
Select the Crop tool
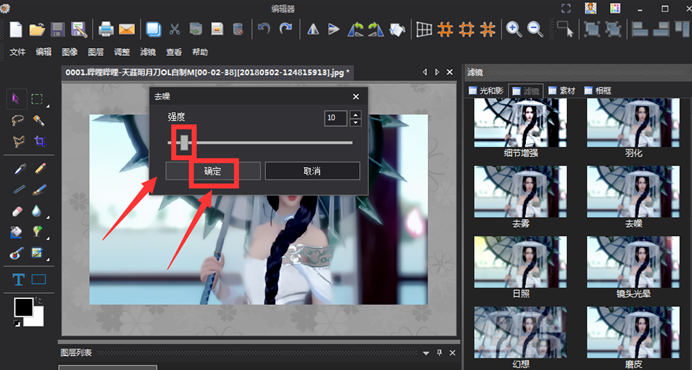pos(40,141)
